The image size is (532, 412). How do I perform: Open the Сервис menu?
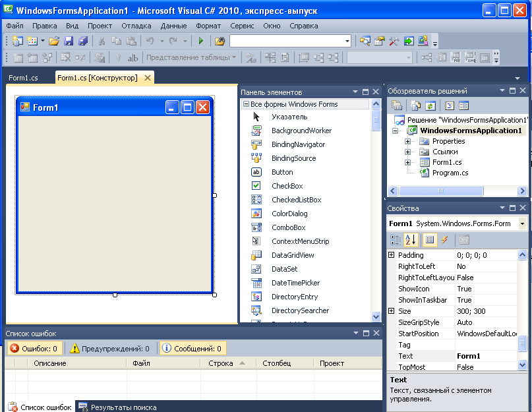242,26
